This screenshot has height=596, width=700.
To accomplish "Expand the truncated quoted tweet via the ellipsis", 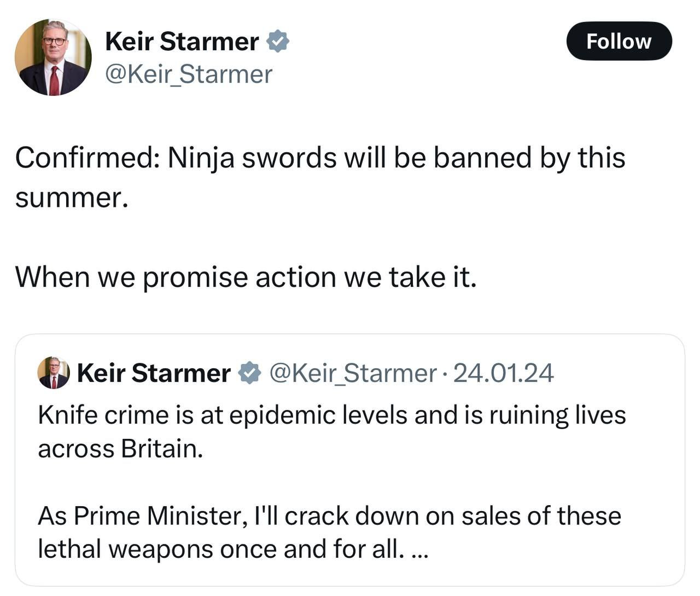I will 419,550.
